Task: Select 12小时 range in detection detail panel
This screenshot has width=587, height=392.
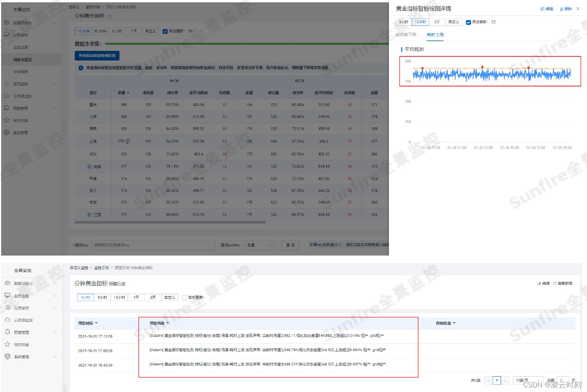Action: coord(420,22)
